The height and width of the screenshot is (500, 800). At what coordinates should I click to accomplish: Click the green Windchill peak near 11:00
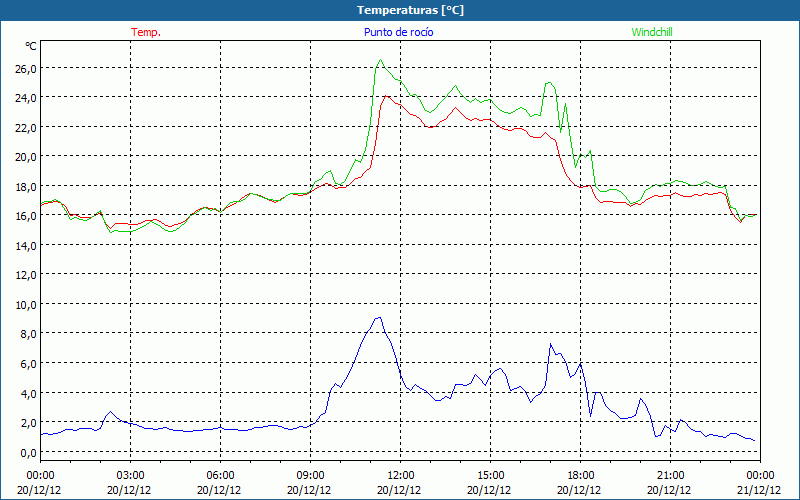click(x=380, y=60)
